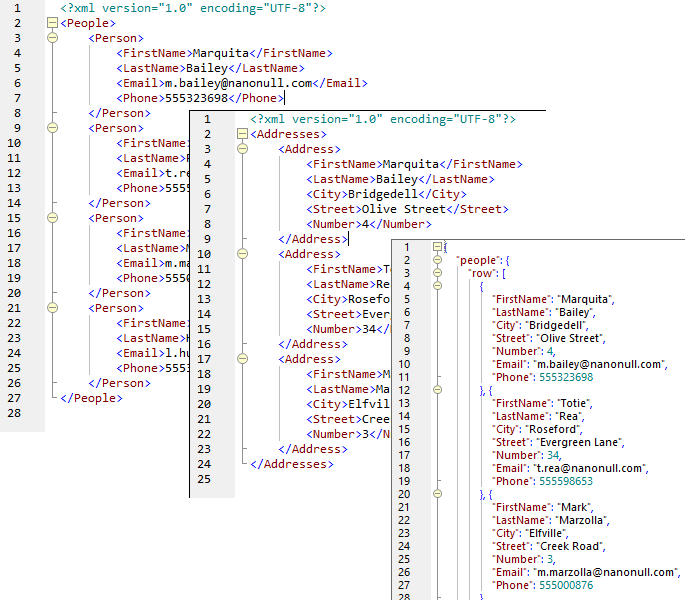
Task: Click the closing People tag on line 27
Action: (91, 398)
